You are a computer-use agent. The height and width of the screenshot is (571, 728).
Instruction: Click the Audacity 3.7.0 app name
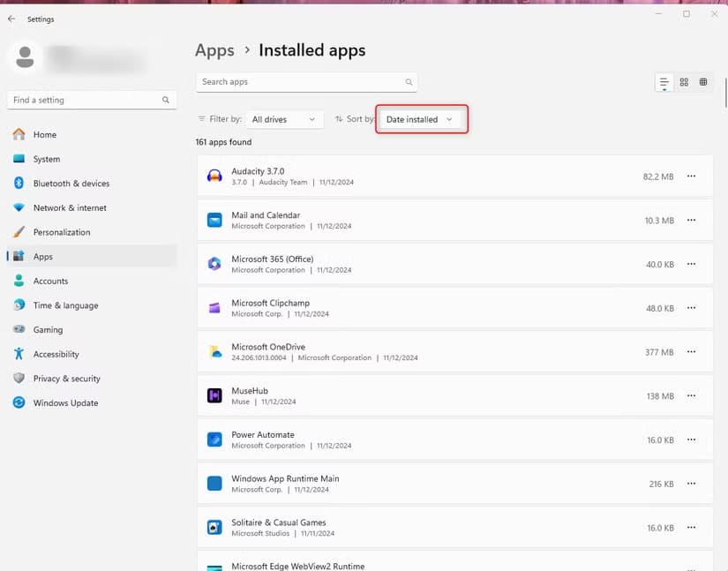pyautogui.click(x=258, y=171)
